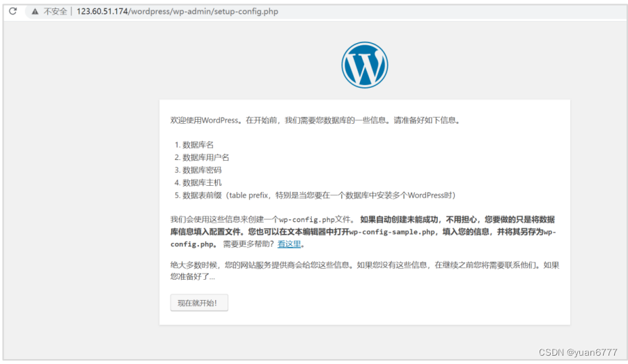Click the bold text 如果自动创建未能成功

point(399,219)
